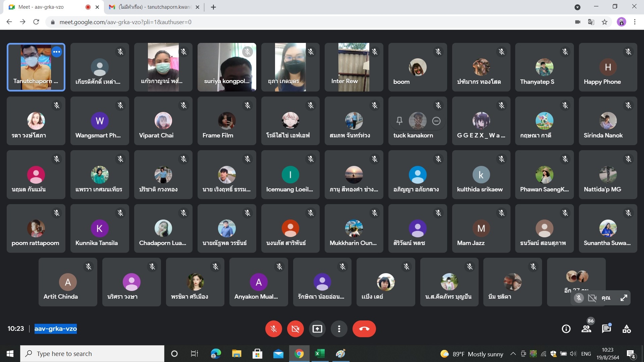Click the aav-grka-vzo meeting code
This screenshot has width=644, height=362.
click(56, 329)
